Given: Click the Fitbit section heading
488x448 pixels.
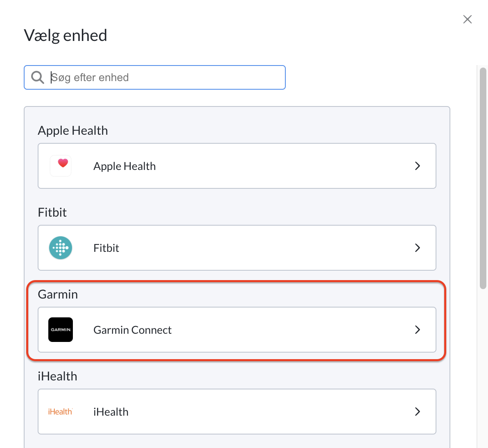Looking at the screenshot, I should (x=52, y=212).
